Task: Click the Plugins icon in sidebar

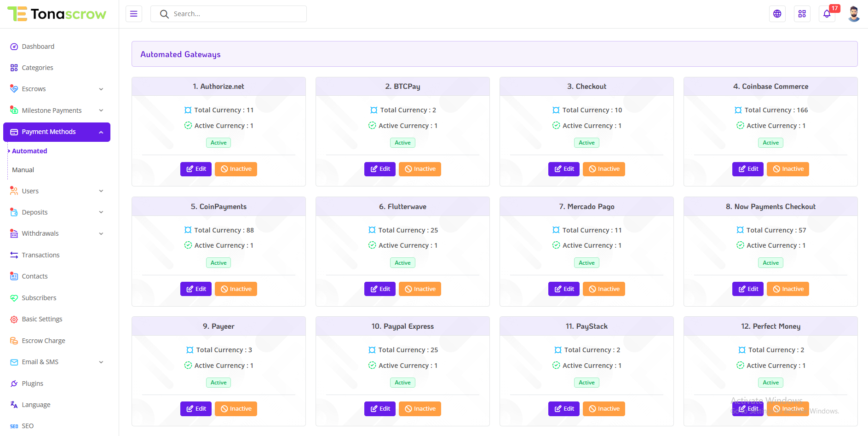Action: 14,384
